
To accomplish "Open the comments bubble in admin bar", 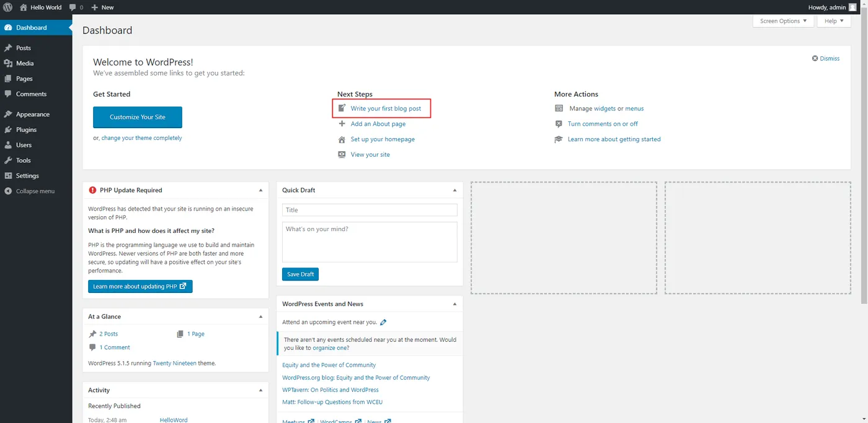I will pos(73,7).
